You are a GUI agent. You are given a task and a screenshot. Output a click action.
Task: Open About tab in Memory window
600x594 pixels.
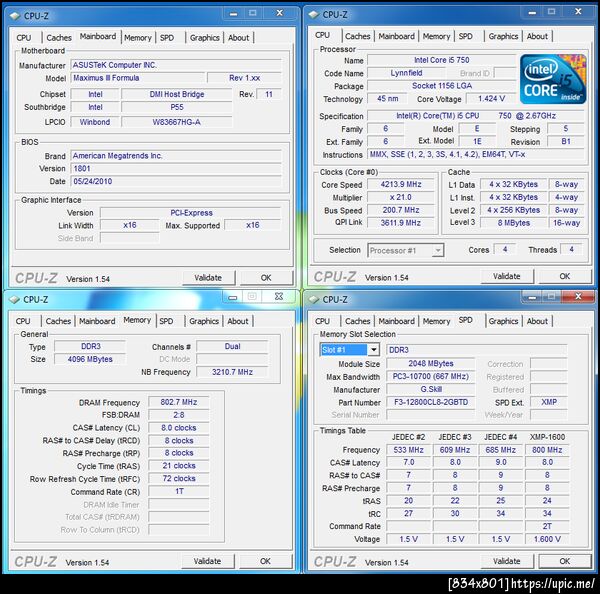point(238,321)
